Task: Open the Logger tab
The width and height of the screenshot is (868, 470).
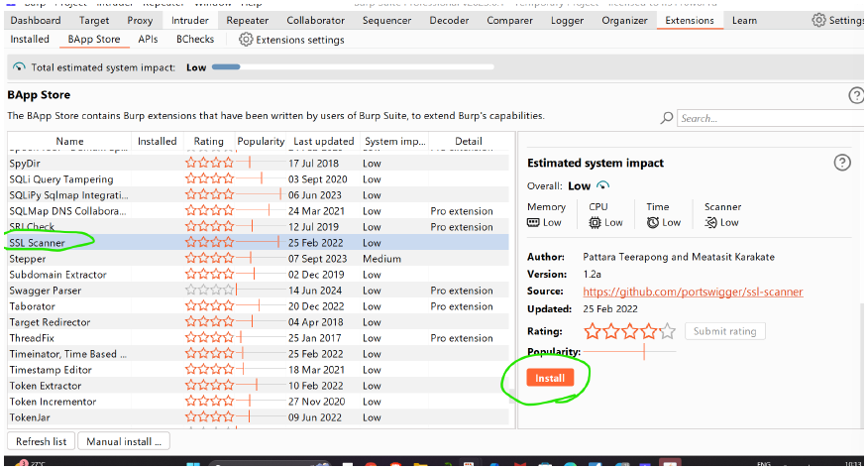Action: click(568, 21)
